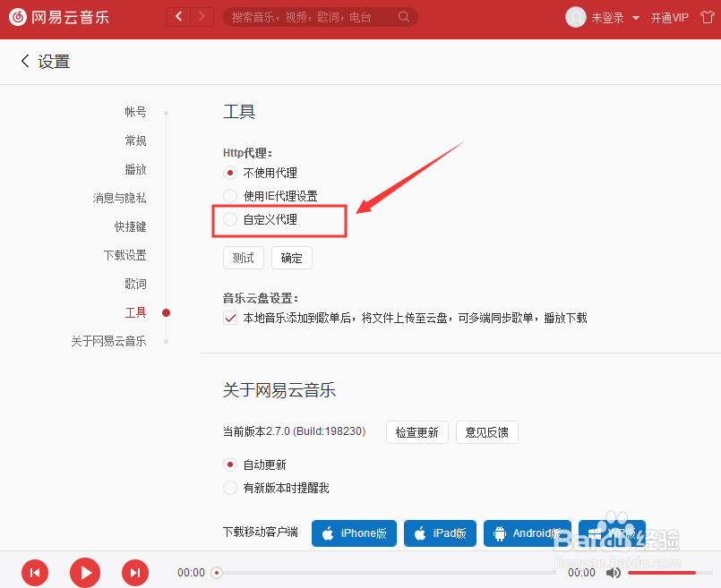Skip to the next track
Viewport: 721px width, 588px height.
tap(135, 573)
